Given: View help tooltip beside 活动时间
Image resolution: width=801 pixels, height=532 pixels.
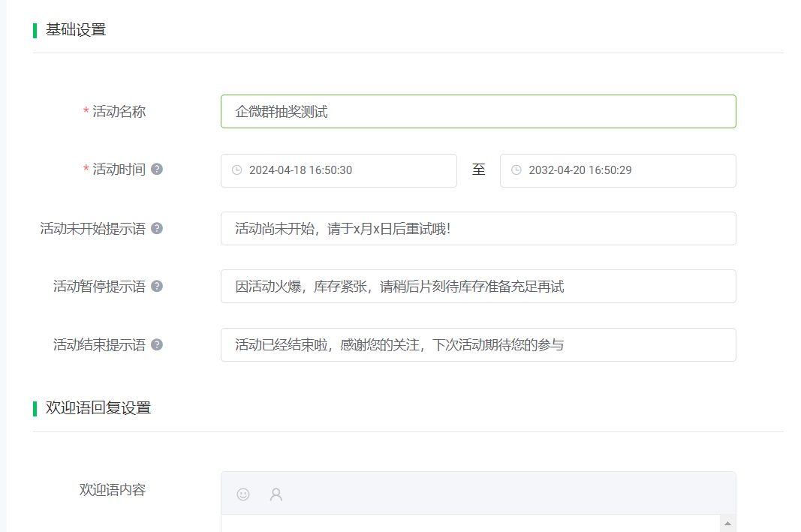Looking at the screenshot, I should [156, 169].
